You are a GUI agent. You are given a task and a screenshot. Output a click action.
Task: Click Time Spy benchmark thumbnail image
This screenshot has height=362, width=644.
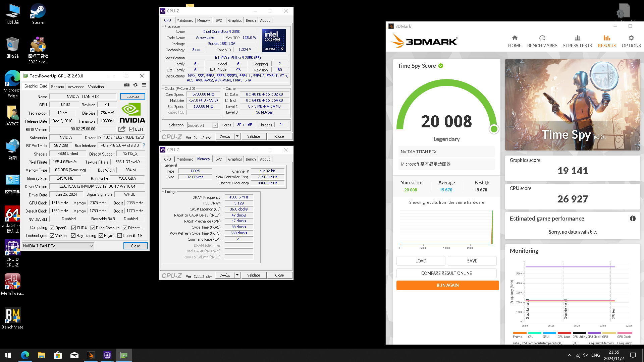click(573, 105)
